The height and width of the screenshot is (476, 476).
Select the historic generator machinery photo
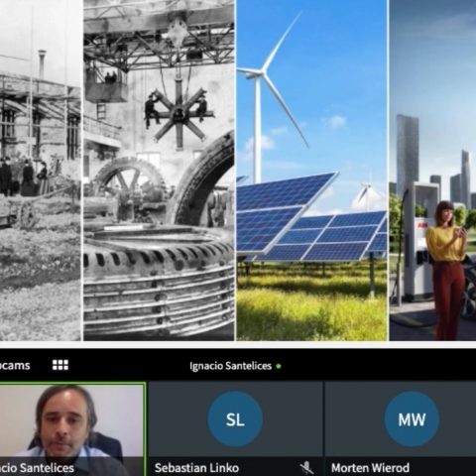(159, 171)
